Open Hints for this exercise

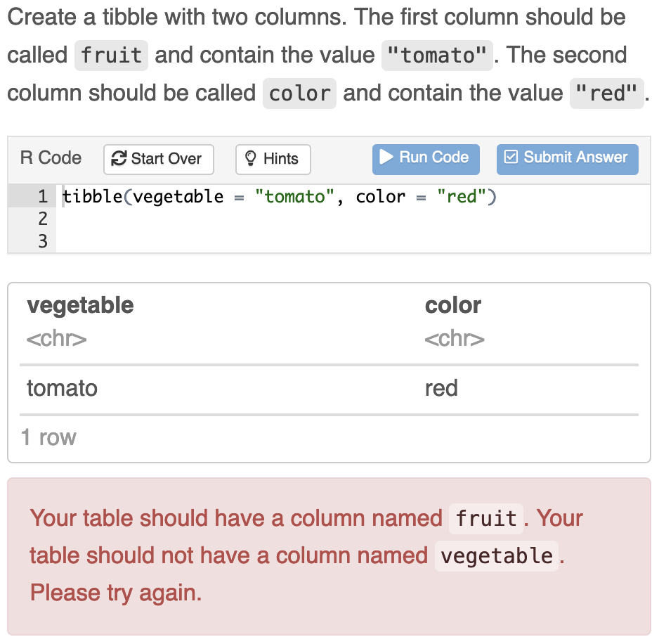pyautogui.click(x=273, y=160)
